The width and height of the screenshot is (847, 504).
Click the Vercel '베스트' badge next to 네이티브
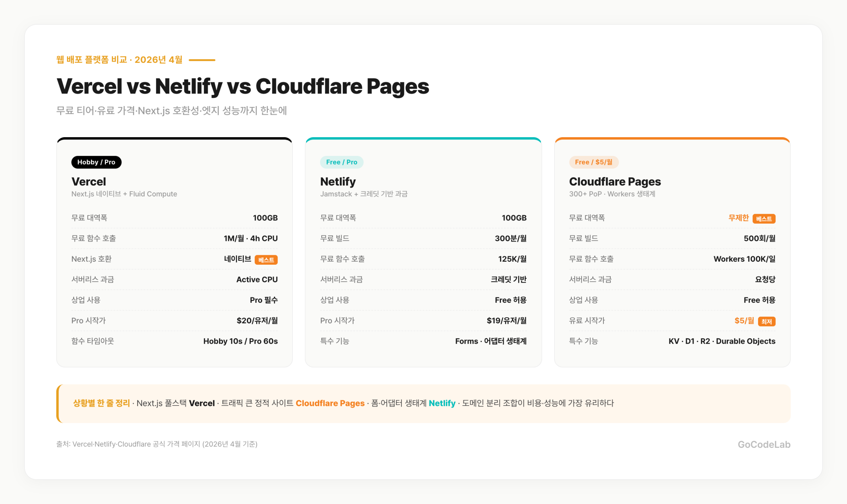(266, 259)
